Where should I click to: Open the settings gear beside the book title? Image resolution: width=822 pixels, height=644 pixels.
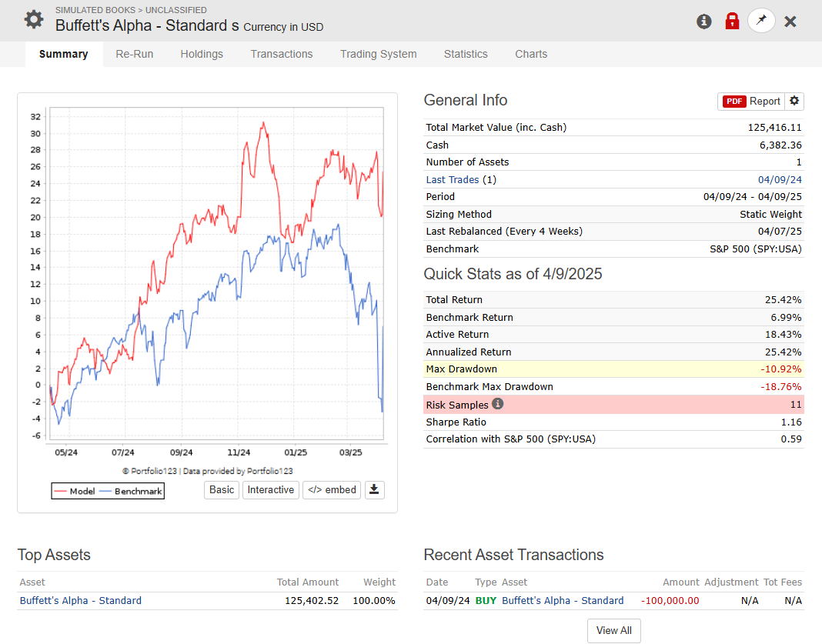[x=34, y=20]
